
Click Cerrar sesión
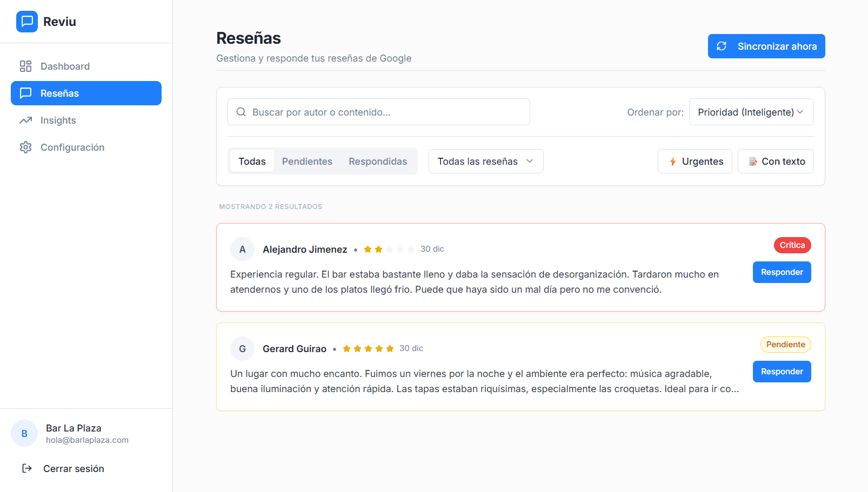(x=74, y=468)
